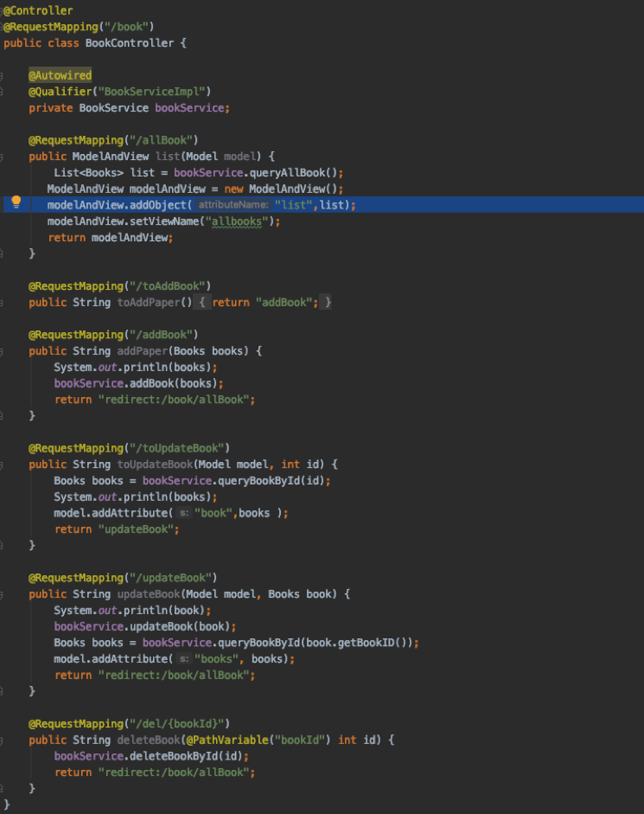This screenshot has width=644, height=814.
Task: Click the BookController class name
Action: click(x=129, y=43)
